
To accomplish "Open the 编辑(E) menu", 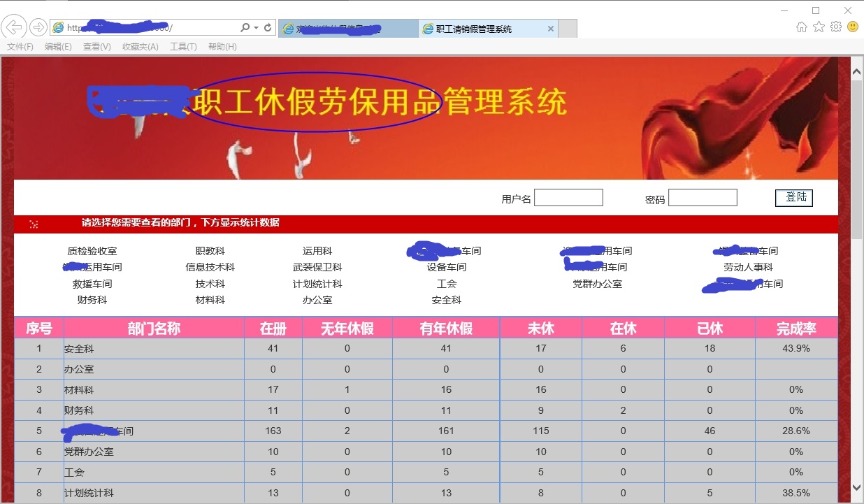I will [58, 47].
